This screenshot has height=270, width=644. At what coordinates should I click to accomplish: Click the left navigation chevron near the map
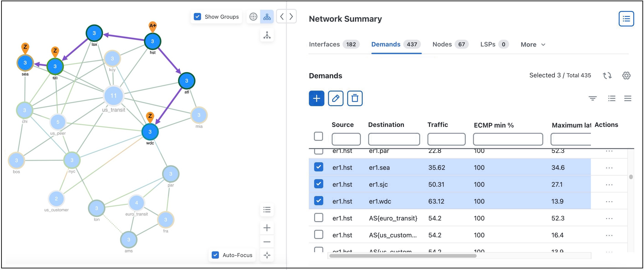(x=282, y=16)
